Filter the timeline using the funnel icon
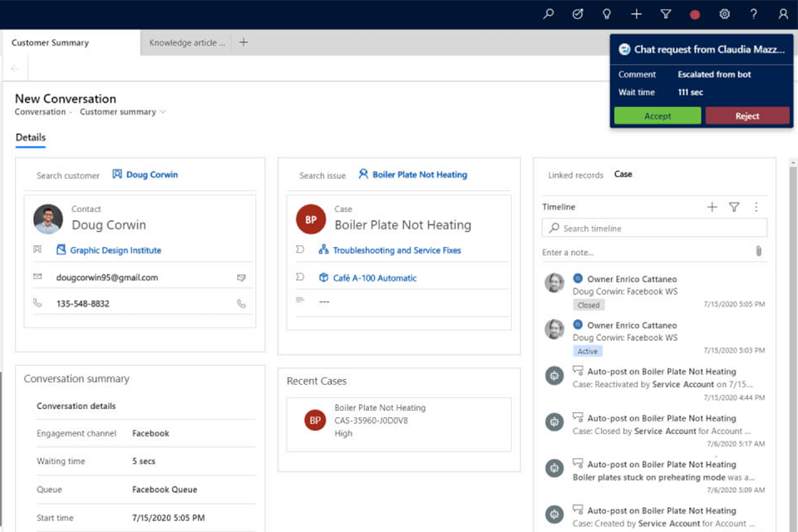This screenshot has height=532, width=798. 734,207
